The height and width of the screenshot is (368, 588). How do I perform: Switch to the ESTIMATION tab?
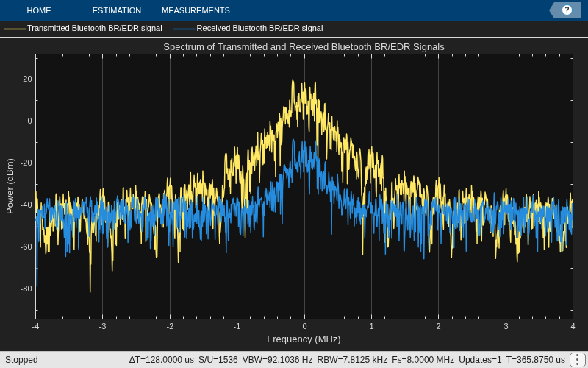click(x=117, y=10)
